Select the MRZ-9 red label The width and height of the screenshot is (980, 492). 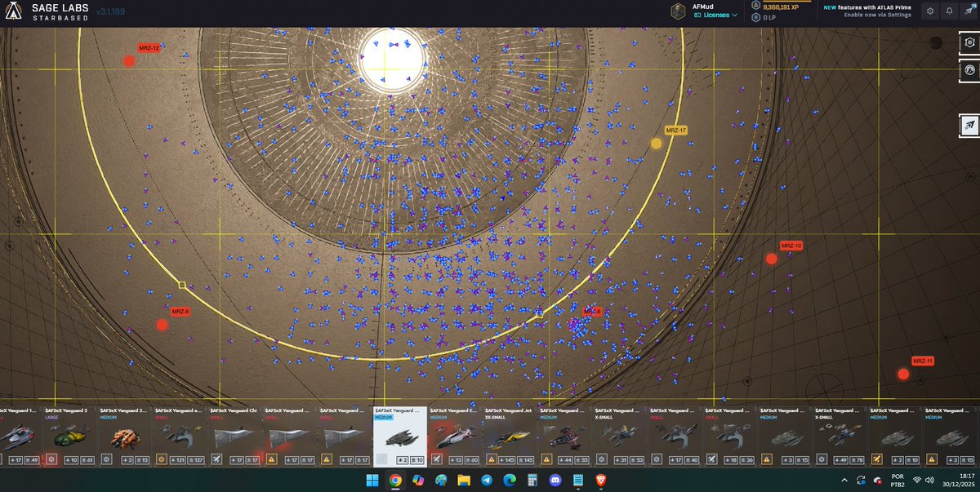180,312
